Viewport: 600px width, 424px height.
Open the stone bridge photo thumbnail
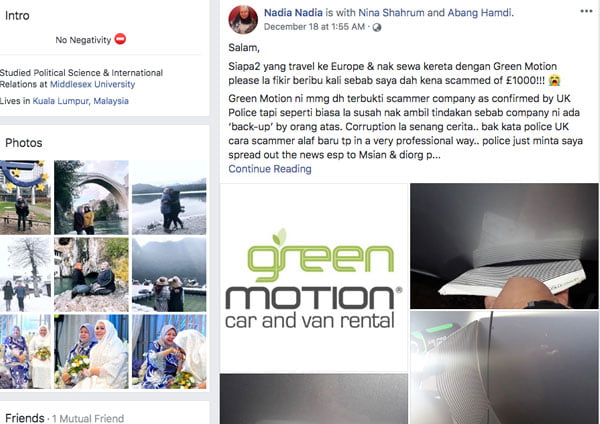coord(91,197)
